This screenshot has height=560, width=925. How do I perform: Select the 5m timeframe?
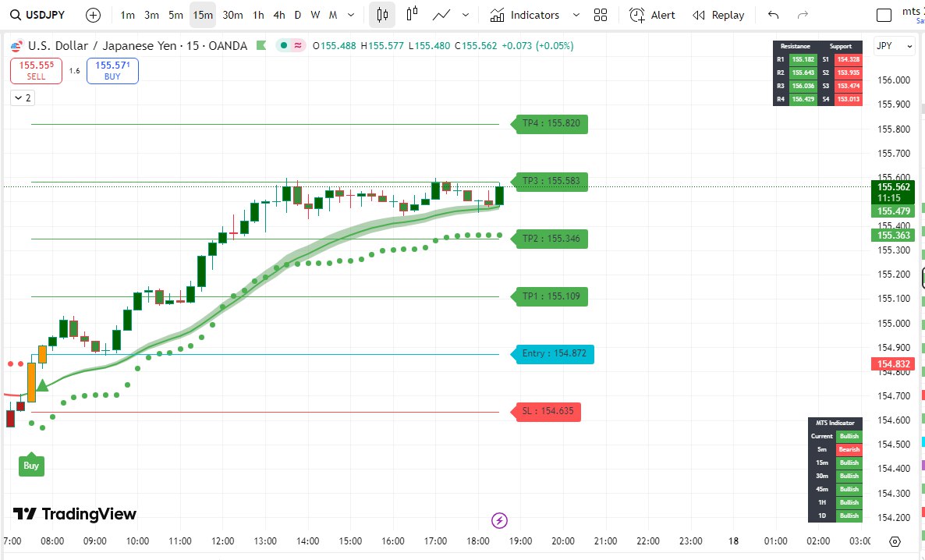pyautogui.click(x=175, y=15)
